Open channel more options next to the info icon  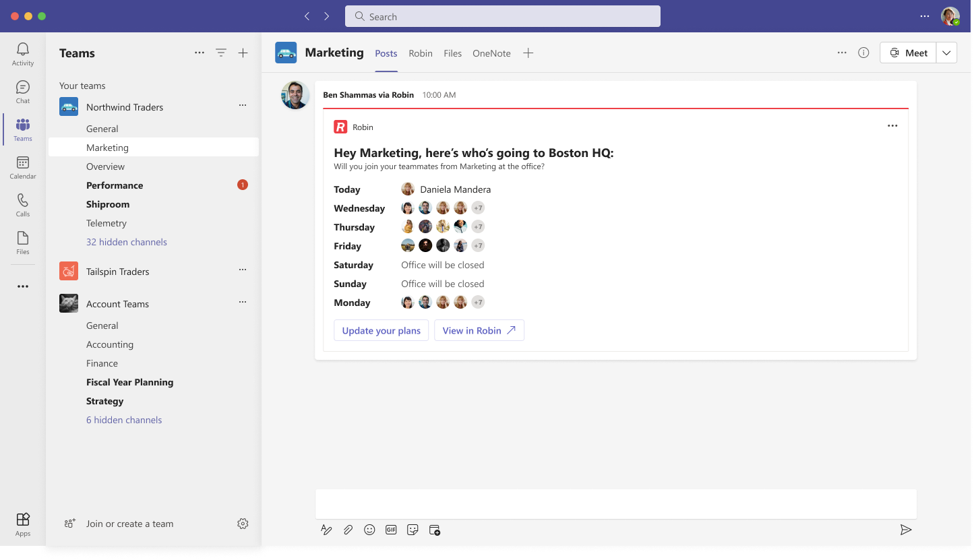[x=842, y=53]
